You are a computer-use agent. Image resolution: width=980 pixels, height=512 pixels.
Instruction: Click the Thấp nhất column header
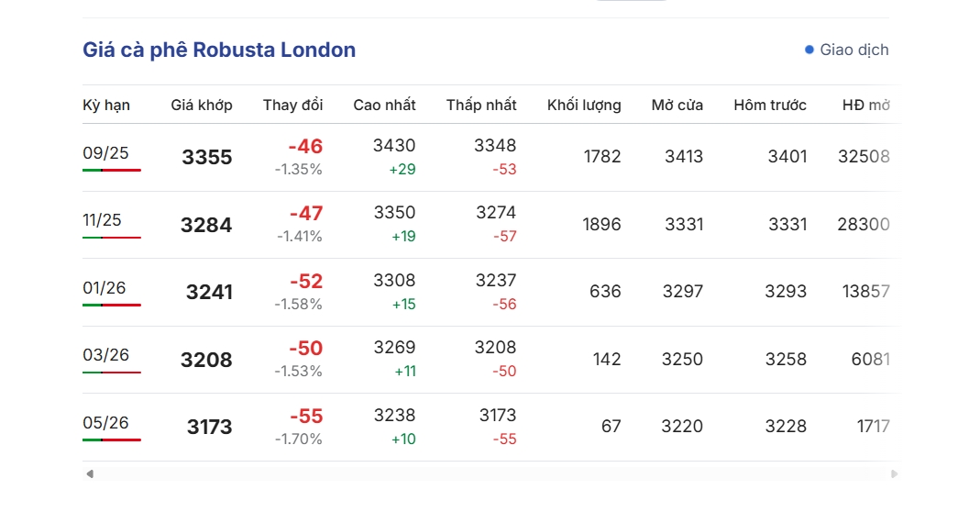[481, 106]
